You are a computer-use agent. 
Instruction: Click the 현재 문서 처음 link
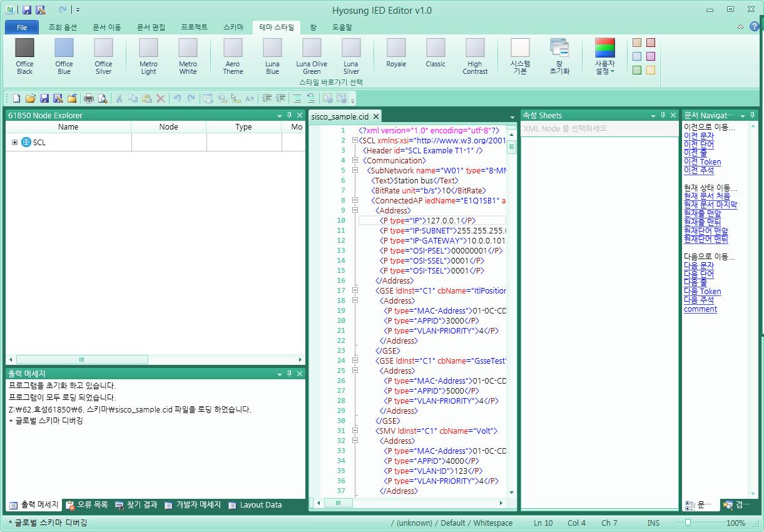coord(706,196)
